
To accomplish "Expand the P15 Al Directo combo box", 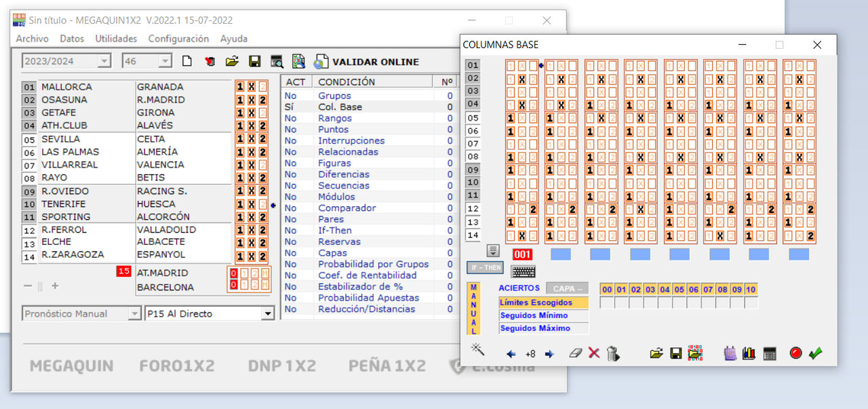I will click(268, 313).
